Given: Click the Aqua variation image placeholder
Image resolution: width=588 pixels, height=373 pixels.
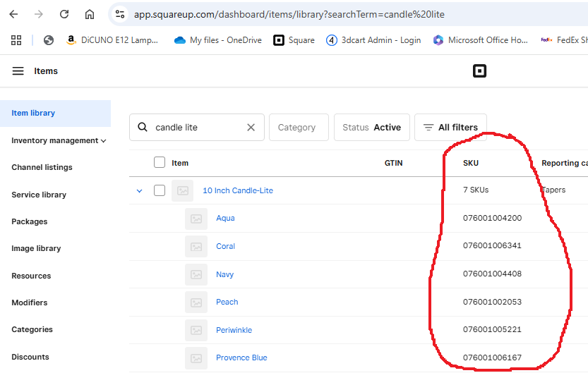Looking at the screenshot, I should [196, 219].
